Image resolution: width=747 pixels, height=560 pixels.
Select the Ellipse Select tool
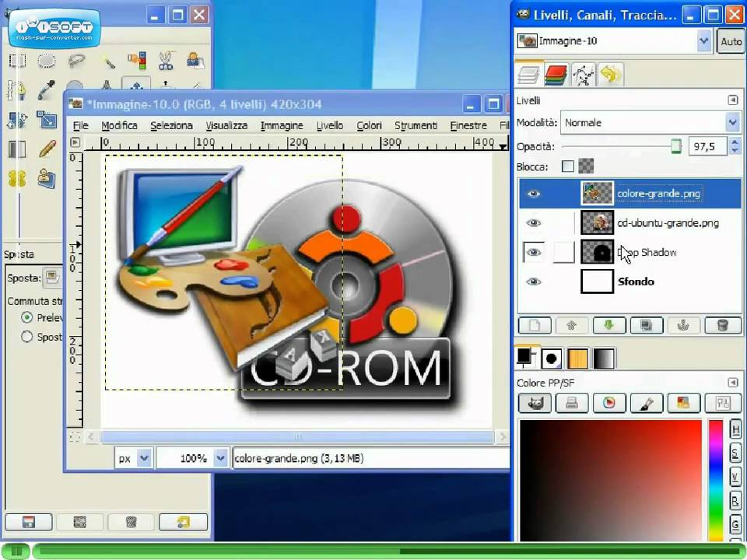coord(46,61)
